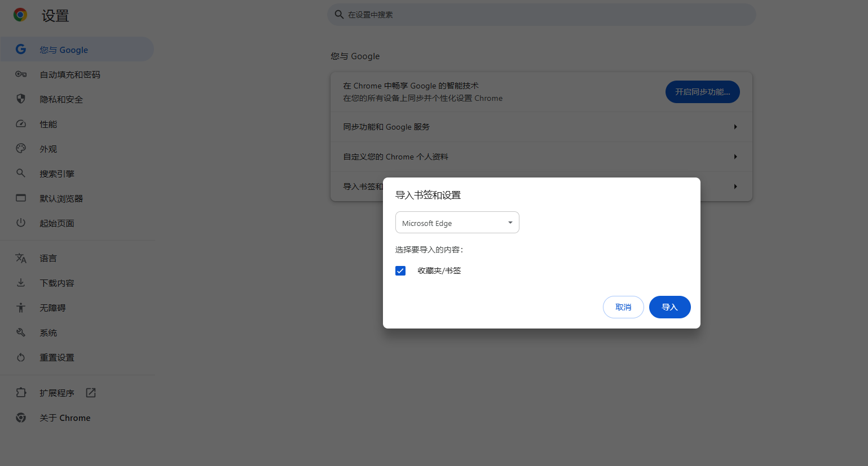
Task: Select 搜索引擎 in sidebar
Action: 77,174
